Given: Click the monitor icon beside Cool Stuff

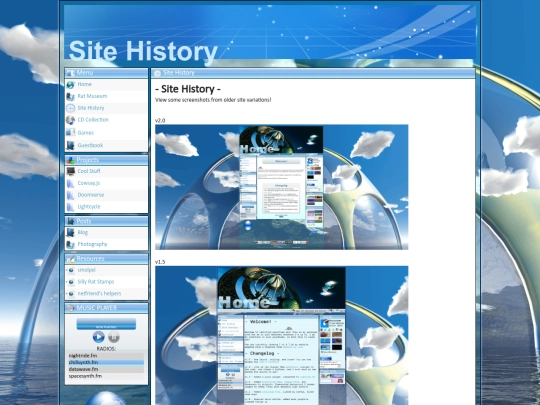Looking at the screenshot, I should [71, 171].
